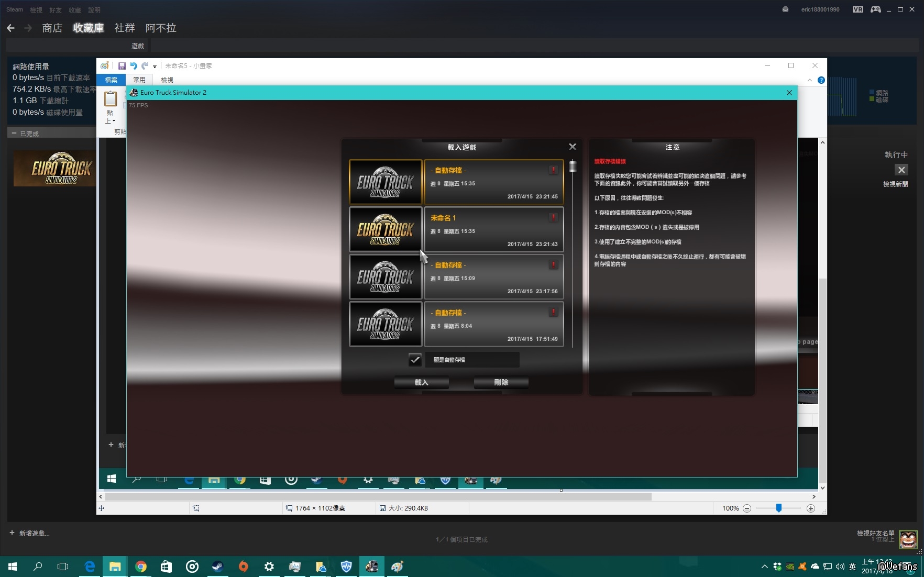924x577 pixels.
Task: Collapse the 已完成 downloads section
Action: click(x=14, y=134)
